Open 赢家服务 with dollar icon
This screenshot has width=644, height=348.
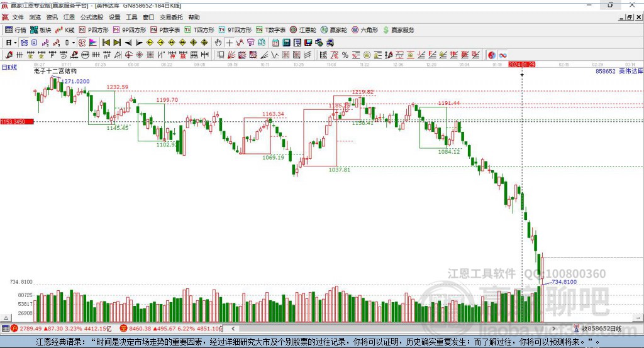[399, 30]
